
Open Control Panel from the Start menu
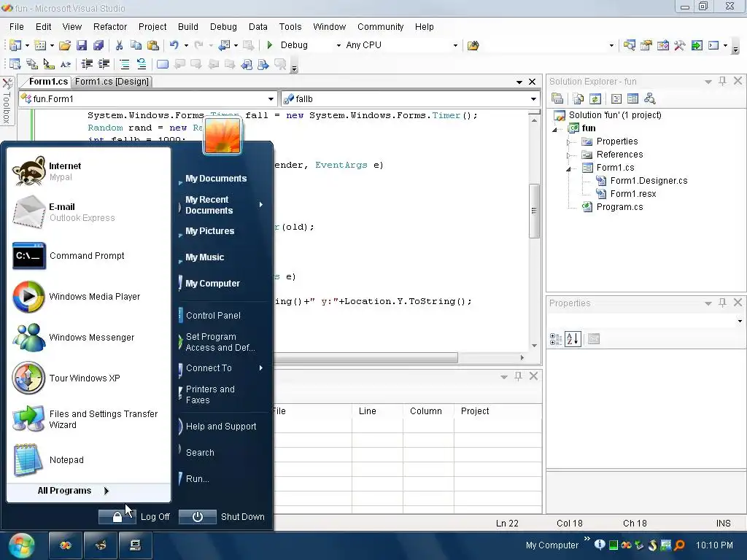pos(213,315)
